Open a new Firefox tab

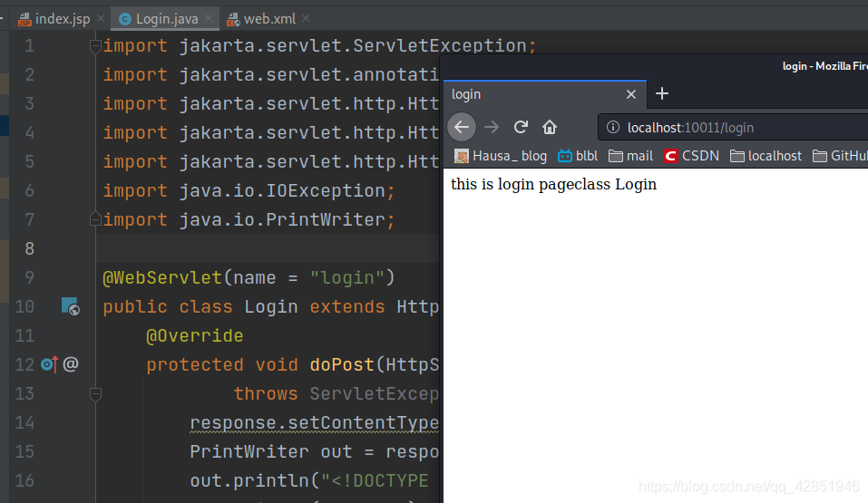pyautogui.click(x=662, y=93)
